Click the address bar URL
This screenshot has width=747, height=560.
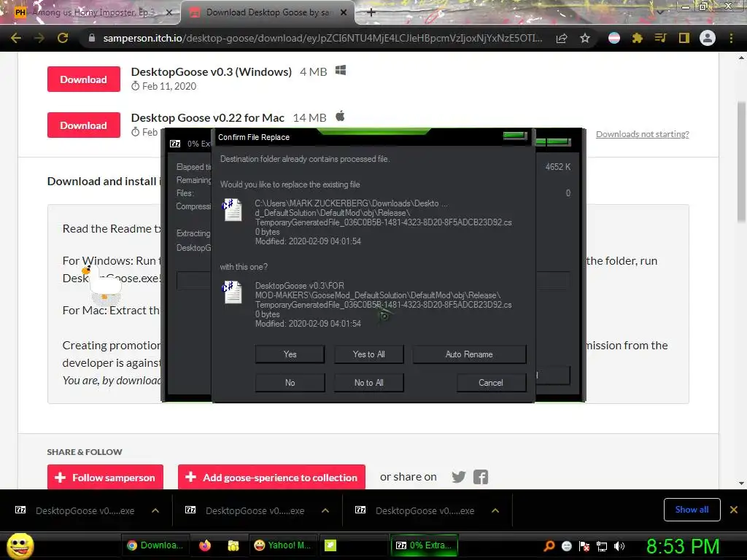click(322, 38)
